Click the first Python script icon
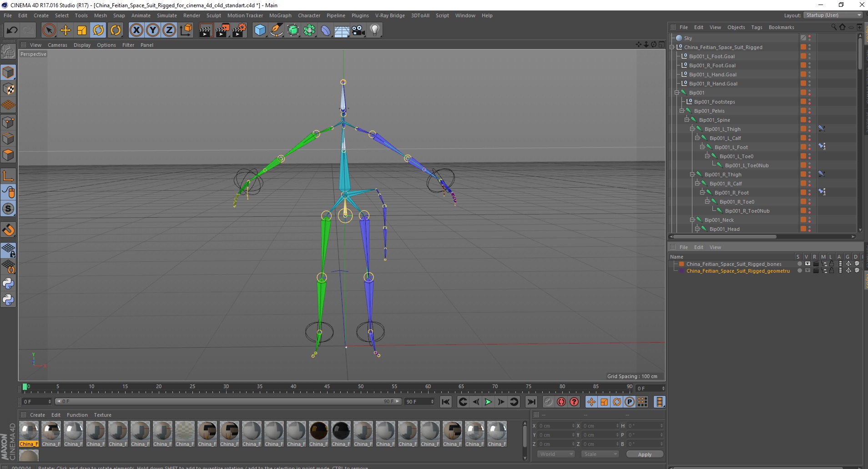Viewport: 868px width, 469px height. coord(8,284)
